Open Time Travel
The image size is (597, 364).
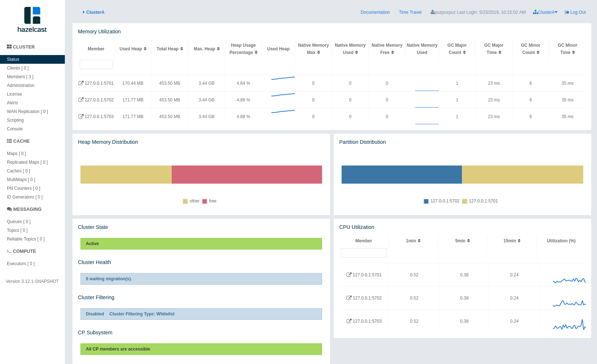pos(410,12)
